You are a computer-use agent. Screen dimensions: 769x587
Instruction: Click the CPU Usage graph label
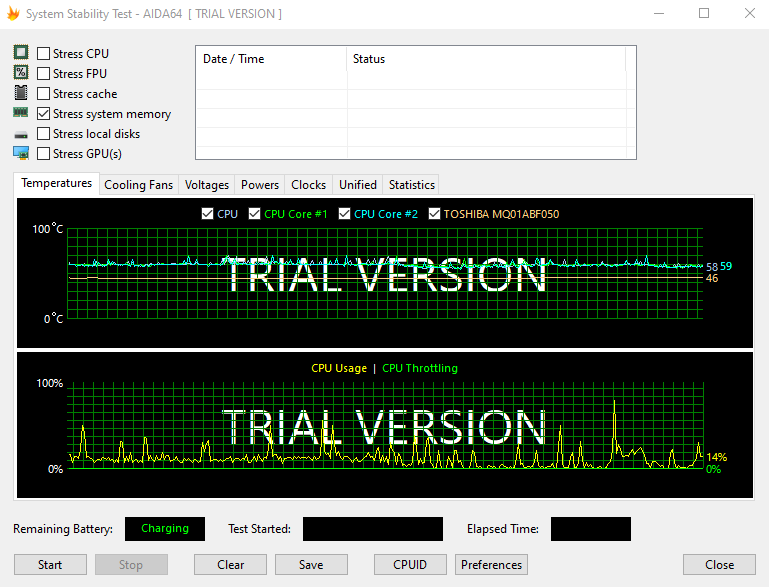(x=339, y=368)
